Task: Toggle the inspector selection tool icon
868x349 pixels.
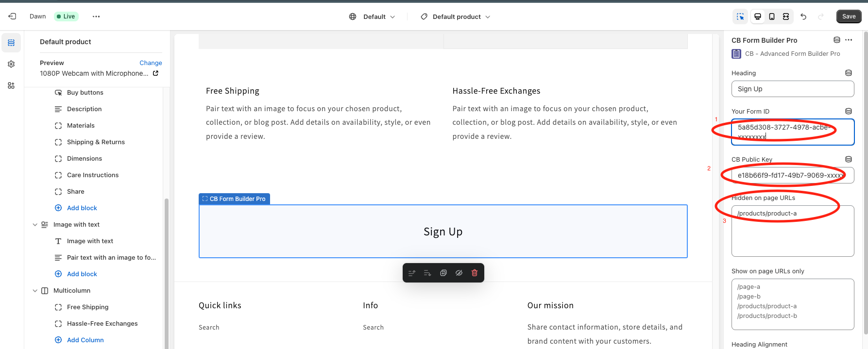Action: point(740,17)
